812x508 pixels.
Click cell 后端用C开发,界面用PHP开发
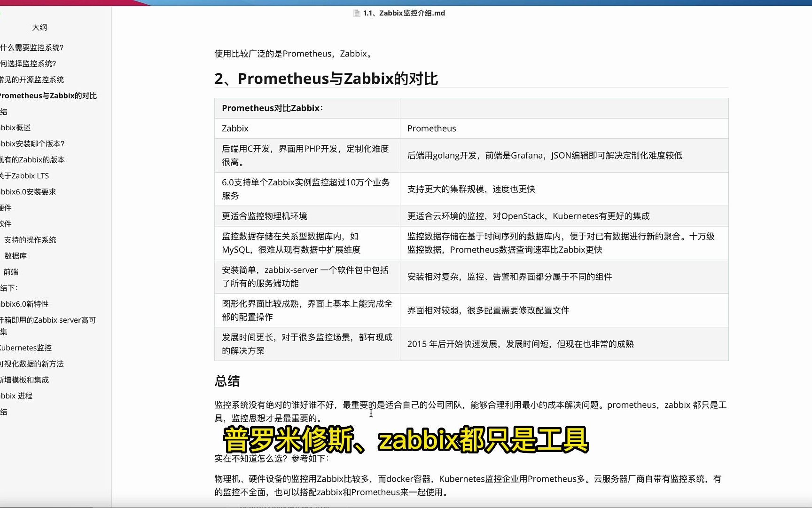click(x=307, y=155)
